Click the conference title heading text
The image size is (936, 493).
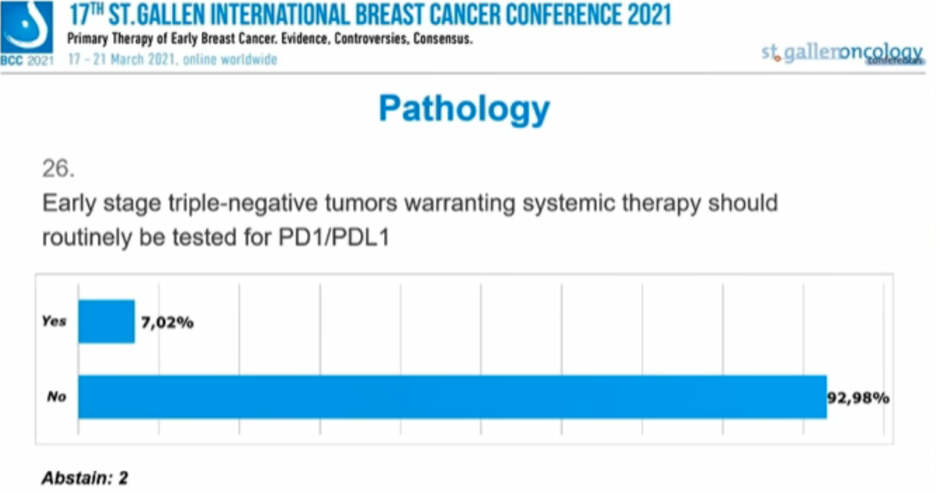click(x=369, y=16)
